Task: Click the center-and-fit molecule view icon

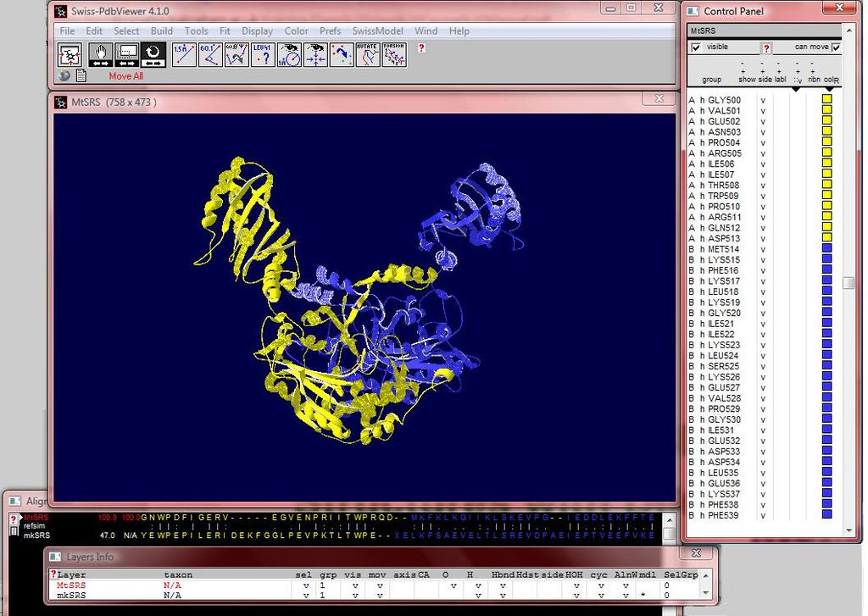Action: [x=70, y=55]
